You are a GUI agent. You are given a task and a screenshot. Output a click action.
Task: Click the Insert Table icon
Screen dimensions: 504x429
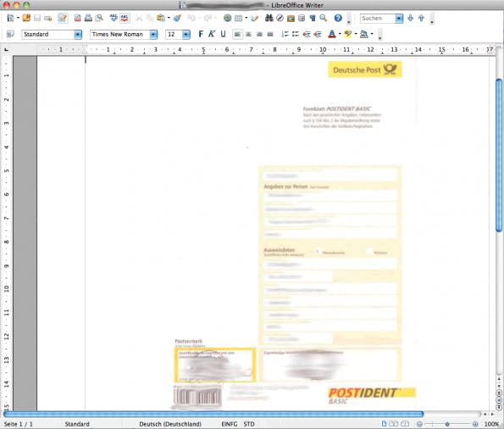click(x=239, y=19)
